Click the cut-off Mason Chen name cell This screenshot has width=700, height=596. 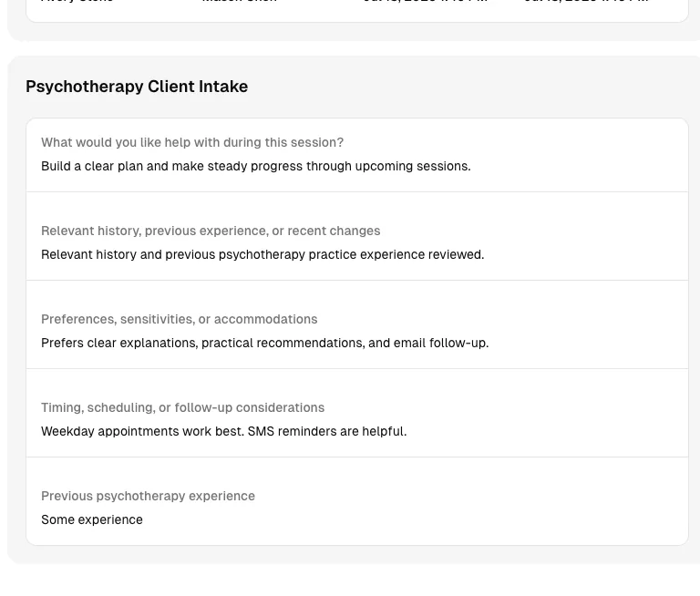(x=240, y=1)
